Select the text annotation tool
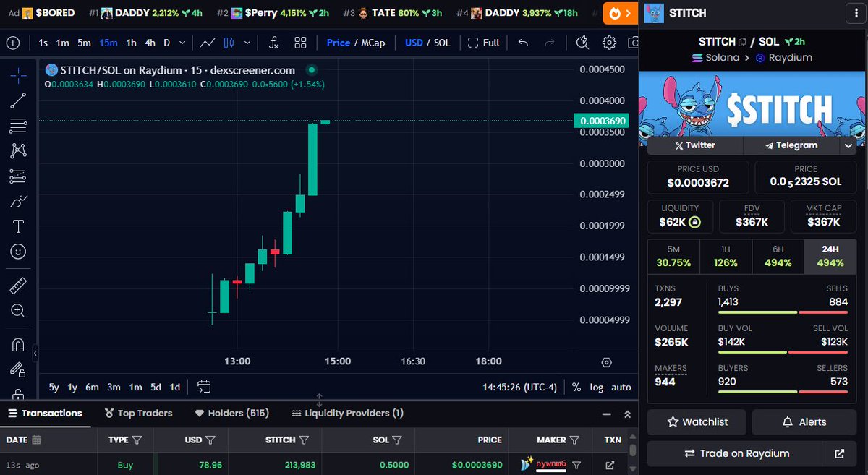The image size is (868, 475). [x=18, y=226]
